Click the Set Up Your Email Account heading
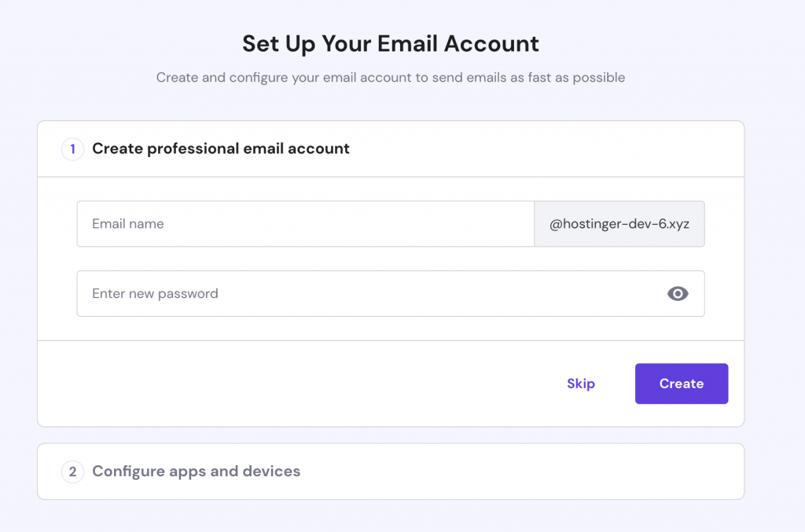 coord(391,43)
